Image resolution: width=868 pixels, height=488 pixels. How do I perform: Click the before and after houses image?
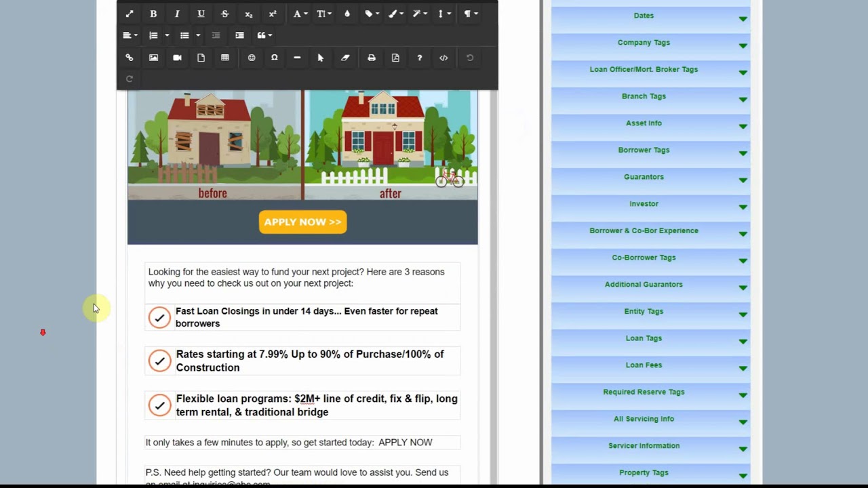[302, 145]
